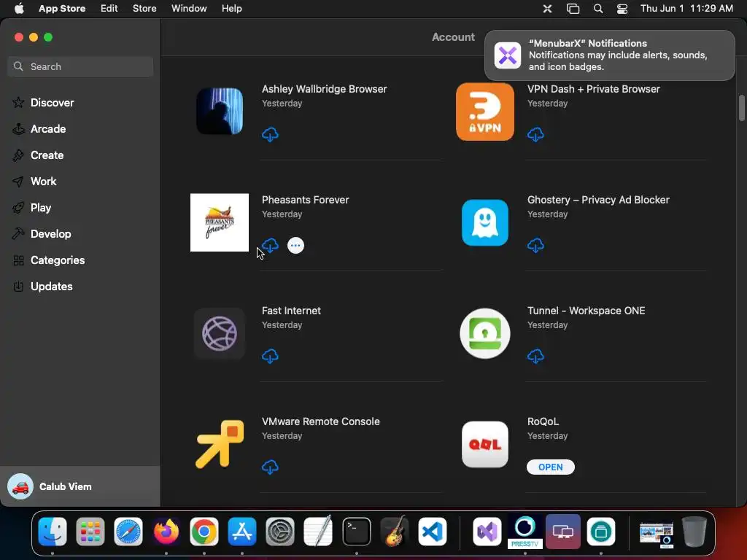747x560 pixels.
Task: Download Ashley Wallbridge Browser via cloud icon
Action: click(270, 135)
